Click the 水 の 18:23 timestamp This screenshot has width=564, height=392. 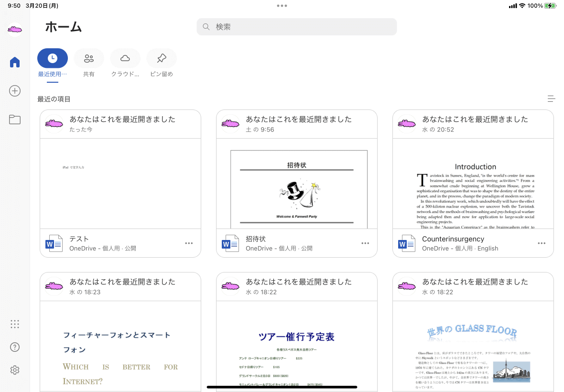click(x=85, y=292)
